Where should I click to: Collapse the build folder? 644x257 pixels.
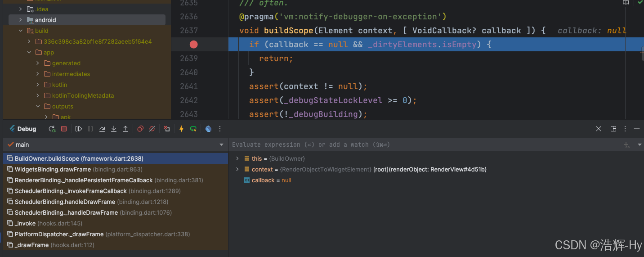[21, 31]
